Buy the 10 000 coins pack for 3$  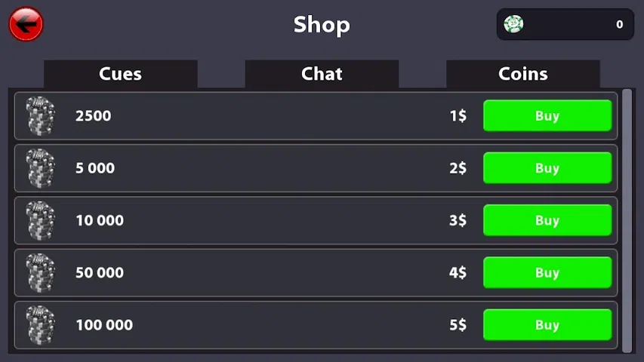[x=547, y=220]
